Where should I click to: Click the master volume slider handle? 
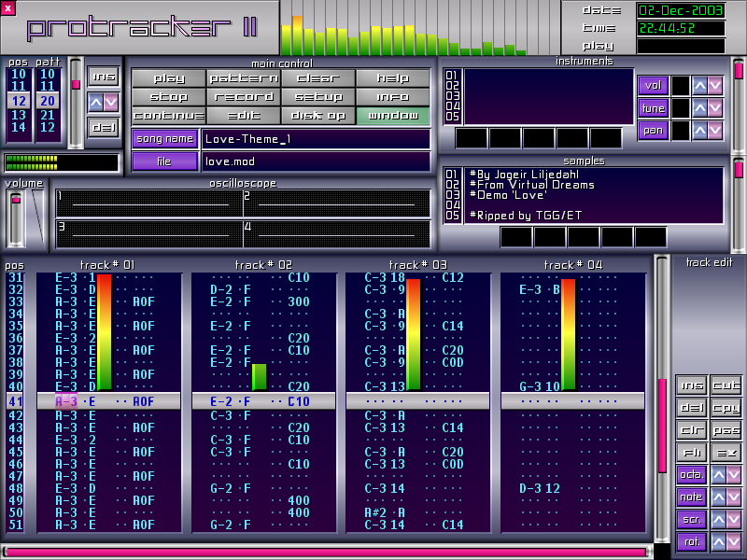click(x=16, y=200)
